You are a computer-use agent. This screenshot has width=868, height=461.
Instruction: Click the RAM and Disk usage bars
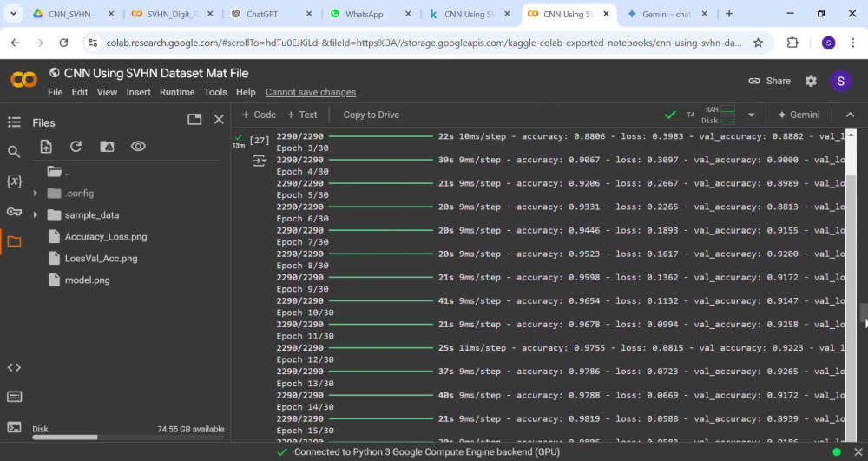point(719,115)
